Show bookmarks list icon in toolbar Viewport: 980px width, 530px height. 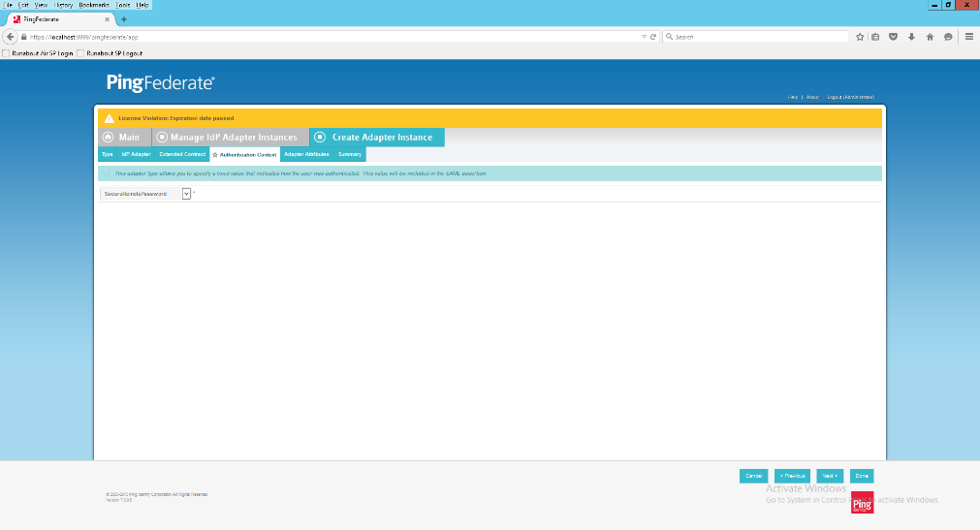[x=875, y=37]
